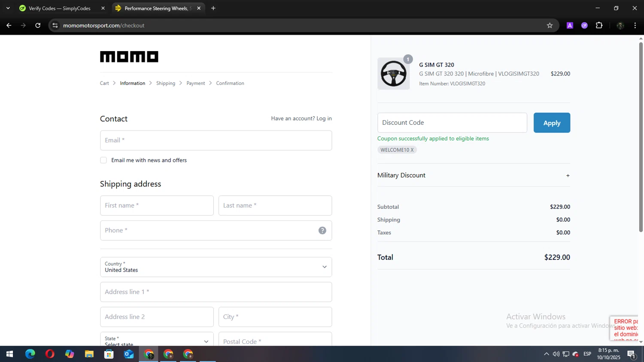This screenshot has height=362, width=644.
Task: Open the State selection dropdown
Action: coord(157,339)
